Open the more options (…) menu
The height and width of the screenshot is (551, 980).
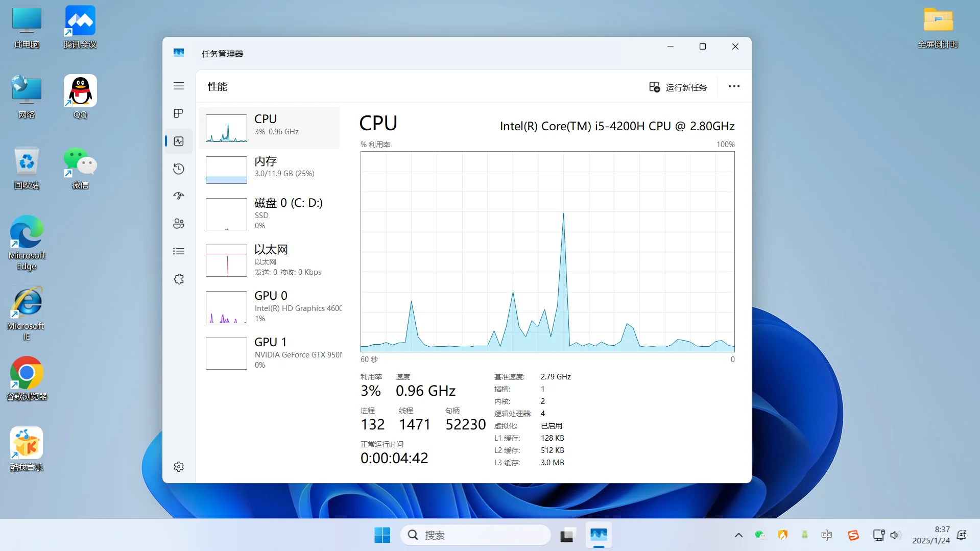pyautogui.click(x=734, y=86)
